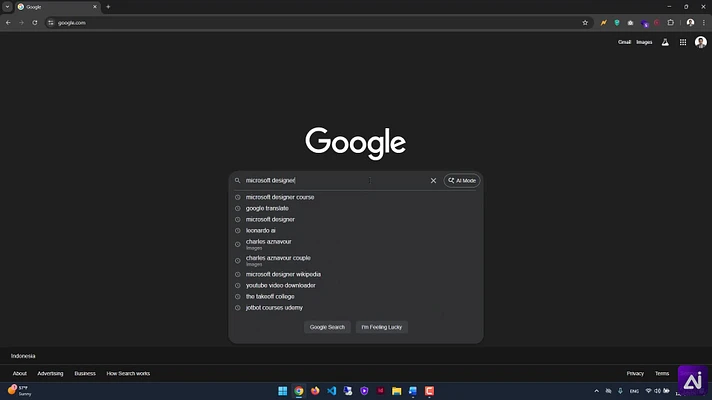Open the Google account avatar
The width and height of the screenshot is (712, 400).
[x=701, y=42]
